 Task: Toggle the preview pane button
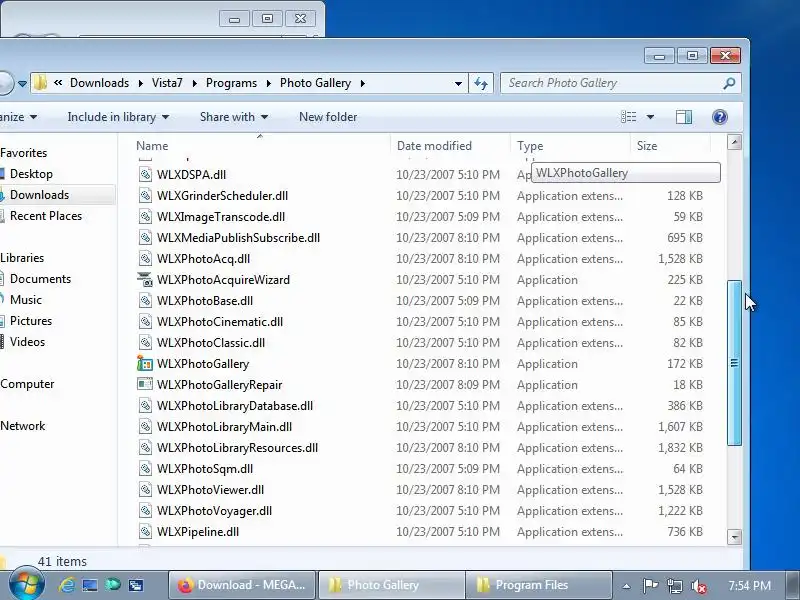(x=684, y=117)
